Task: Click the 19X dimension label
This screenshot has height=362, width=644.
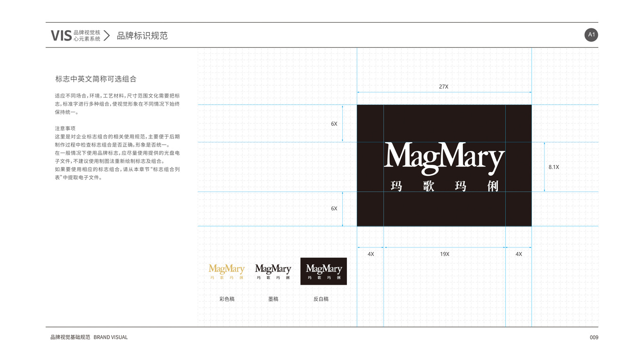Action: [x=445, y=254]
